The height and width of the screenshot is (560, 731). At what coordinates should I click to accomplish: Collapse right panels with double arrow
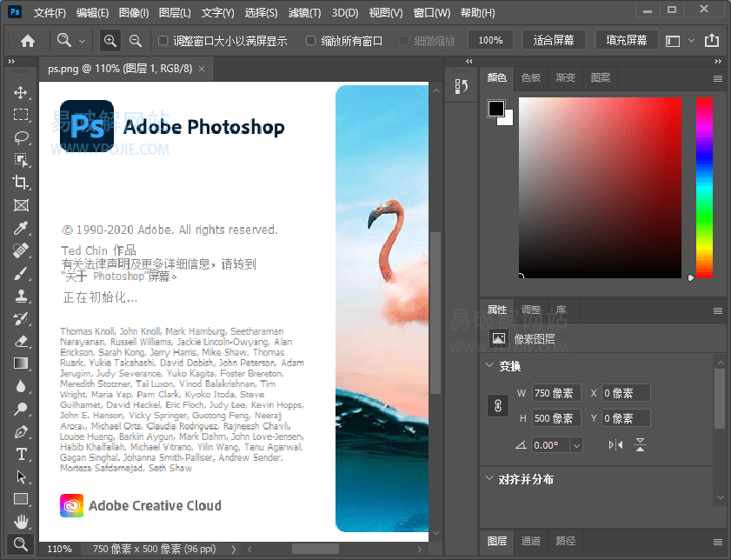coord(718,62)
